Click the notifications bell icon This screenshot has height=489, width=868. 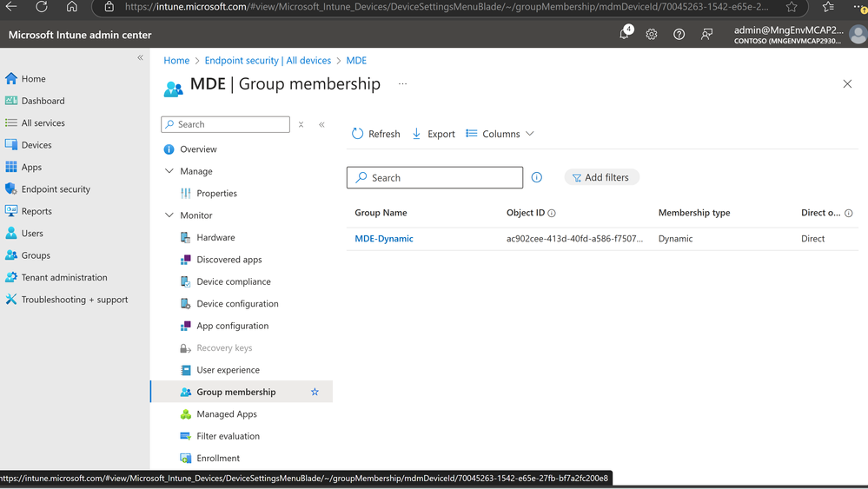coord(625,34)
